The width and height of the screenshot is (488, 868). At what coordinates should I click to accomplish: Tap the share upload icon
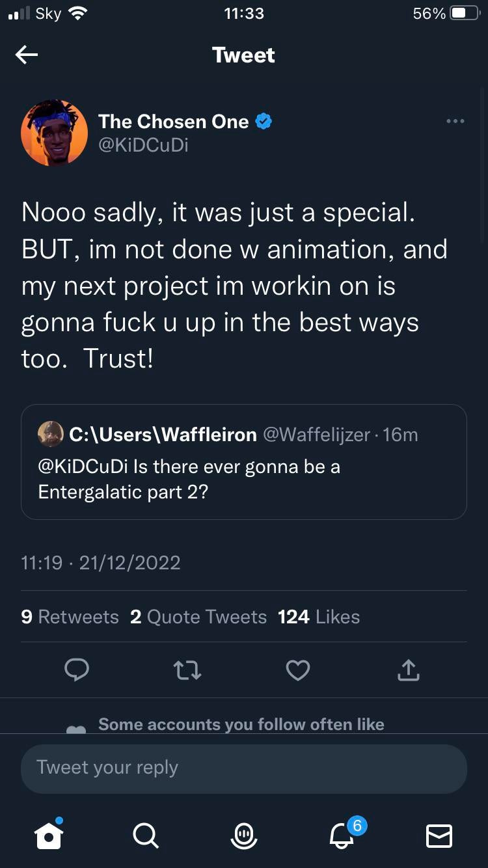click(408, 670)
